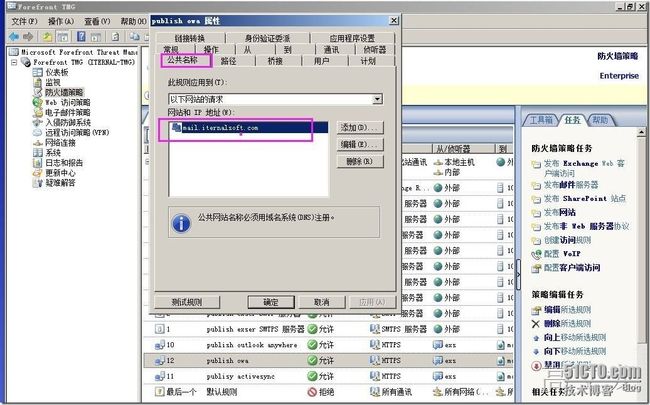Image resolution: width=650 pixels, height=405 pixels.
Task: Click 拒绝 red deny icon in 默认规则 row
Action: coord(312,392)
